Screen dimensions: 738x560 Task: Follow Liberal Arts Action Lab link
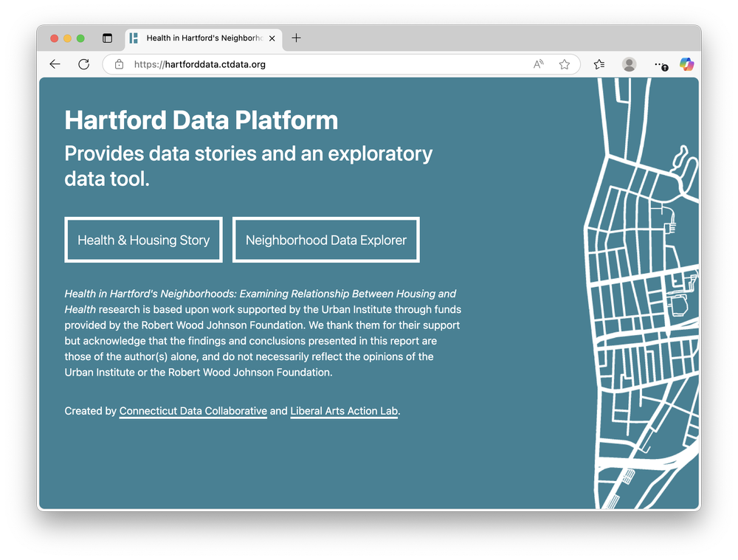click(x=344, y=411)
